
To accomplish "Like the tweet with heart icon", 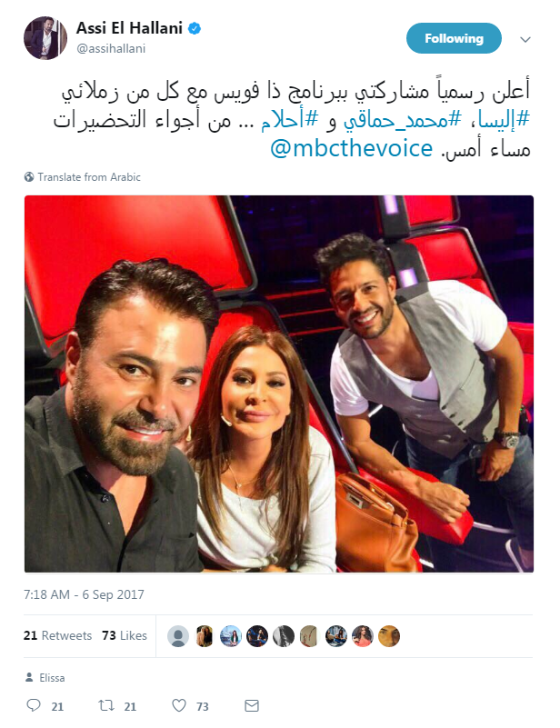I will coord(179,705).
